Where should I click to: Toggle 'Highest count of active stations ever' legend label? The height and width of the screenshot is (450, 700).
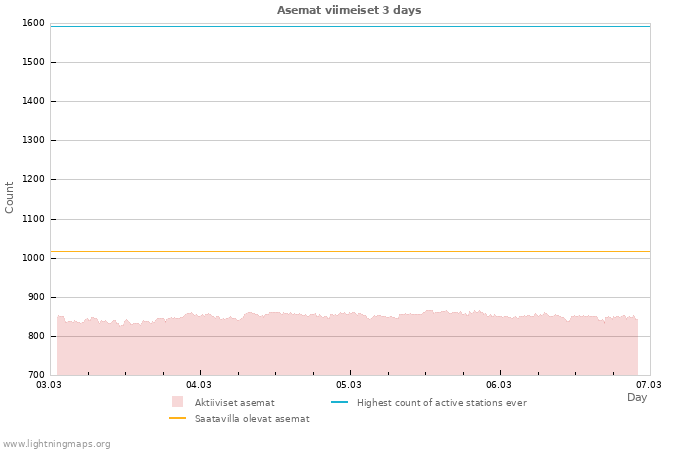pos(441,403)
